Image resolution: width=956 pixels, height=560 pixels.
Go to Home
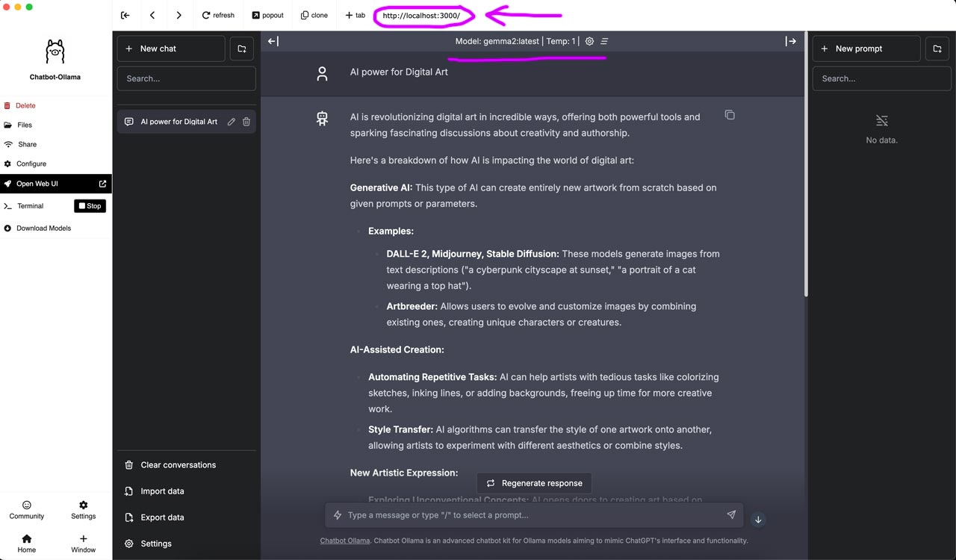coord(27,544)
